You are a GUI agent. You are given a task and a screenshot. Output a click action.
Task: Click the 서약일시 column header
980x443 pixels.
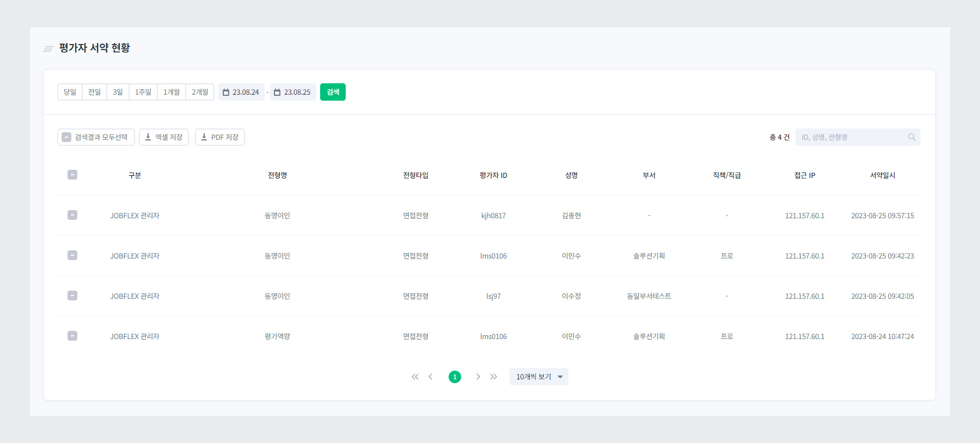click(x=883, y=175)
